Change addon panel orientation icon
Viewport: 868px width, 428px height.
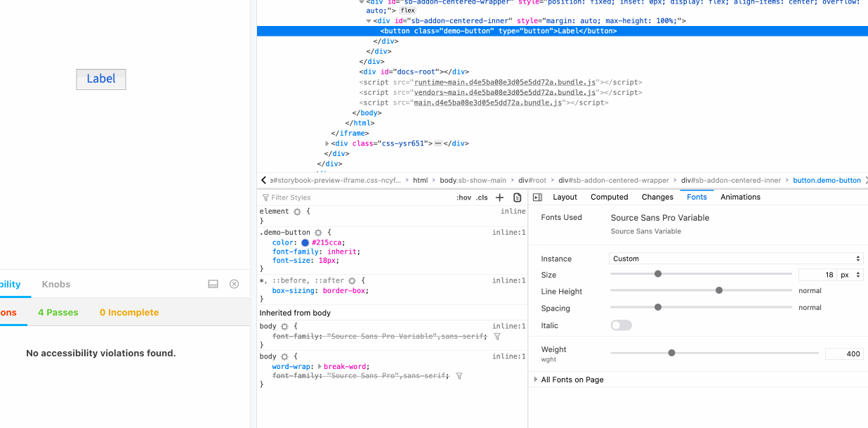pyautogui.click(x=213, y=284)
